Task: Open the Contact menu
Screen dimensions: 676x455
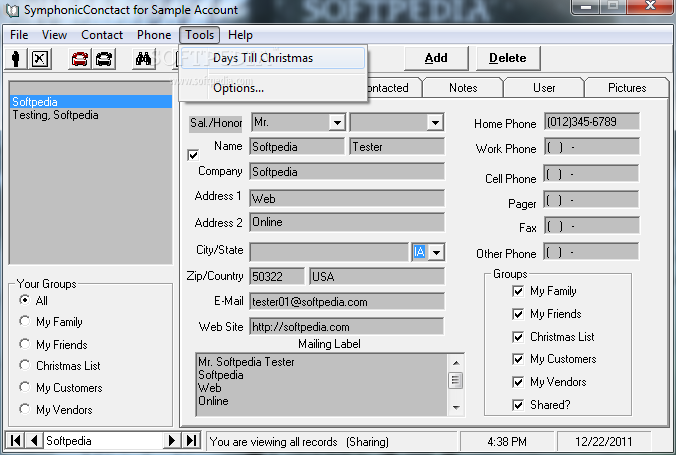Action: 102,35
